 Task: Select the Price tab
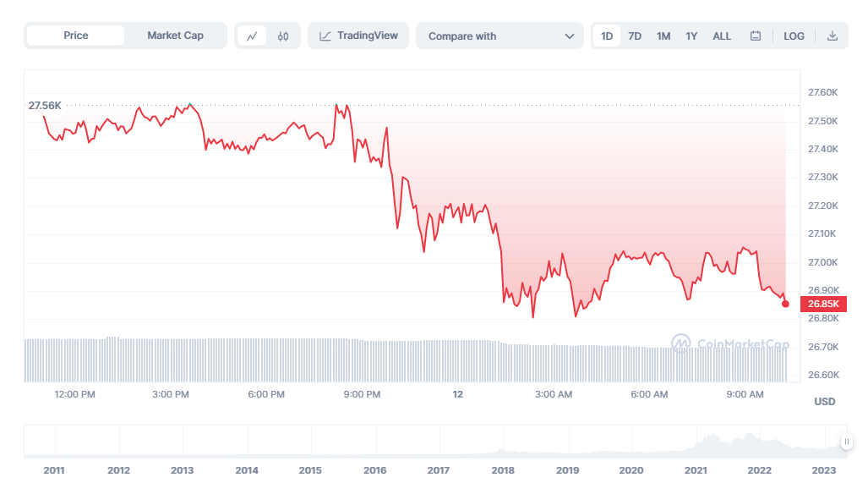click(x=76, y=36)
